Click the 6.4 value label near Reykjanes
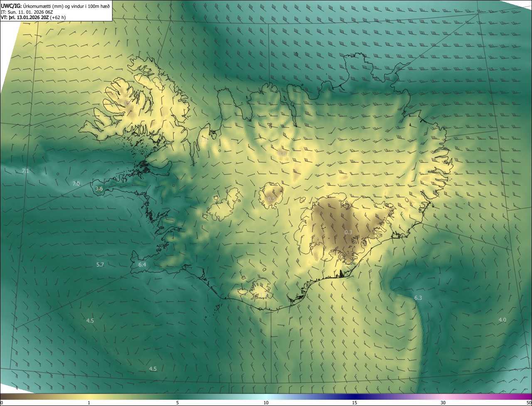The height and width of the screenshot is (406, 532). (x=142, y=264)
